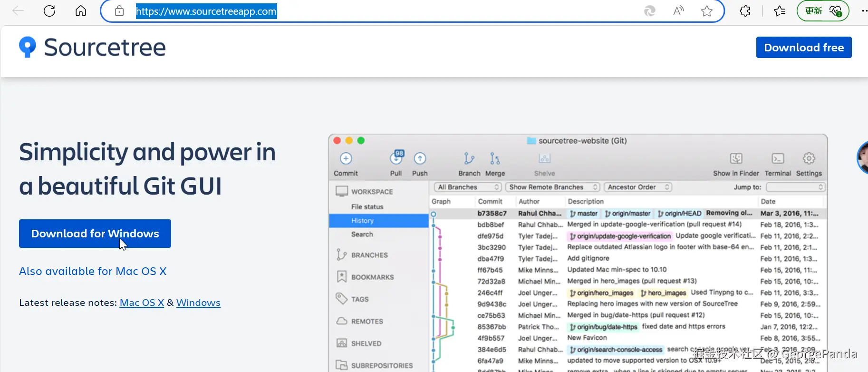Expand the SHELVED section
Screen dimensions: 868x372
tap(366, 343)
